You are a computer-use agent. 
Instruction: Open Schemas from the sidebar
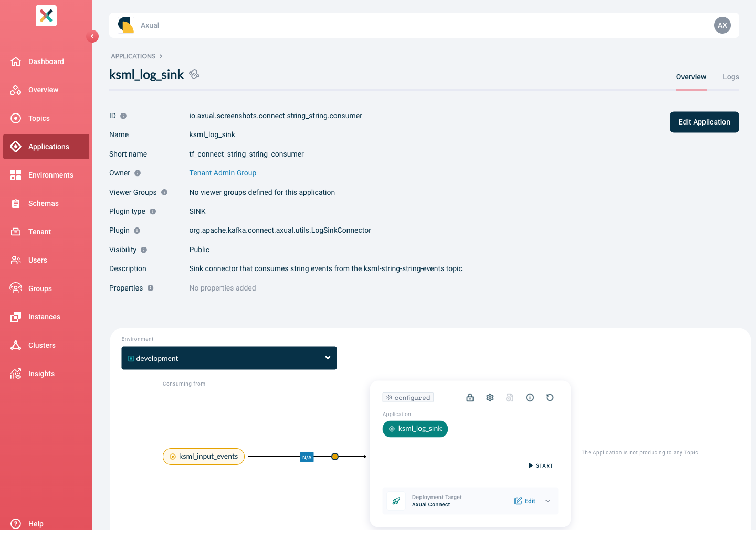[x=46, y=203]
